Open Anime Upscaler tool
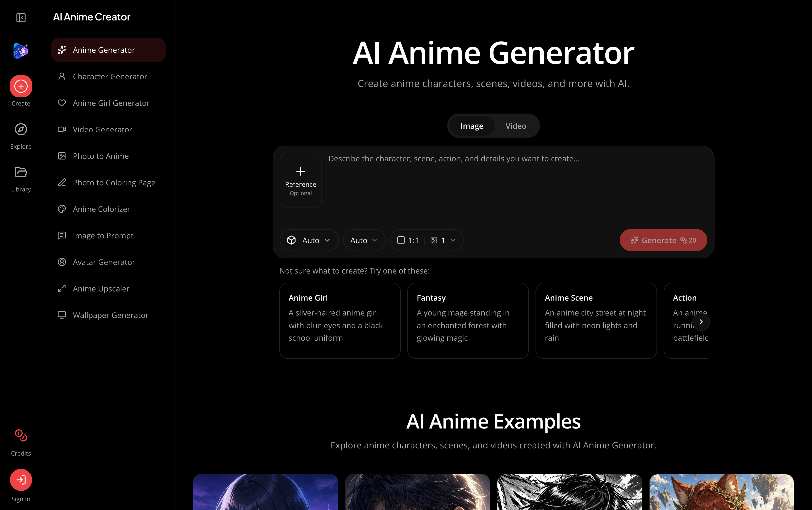 108,289
